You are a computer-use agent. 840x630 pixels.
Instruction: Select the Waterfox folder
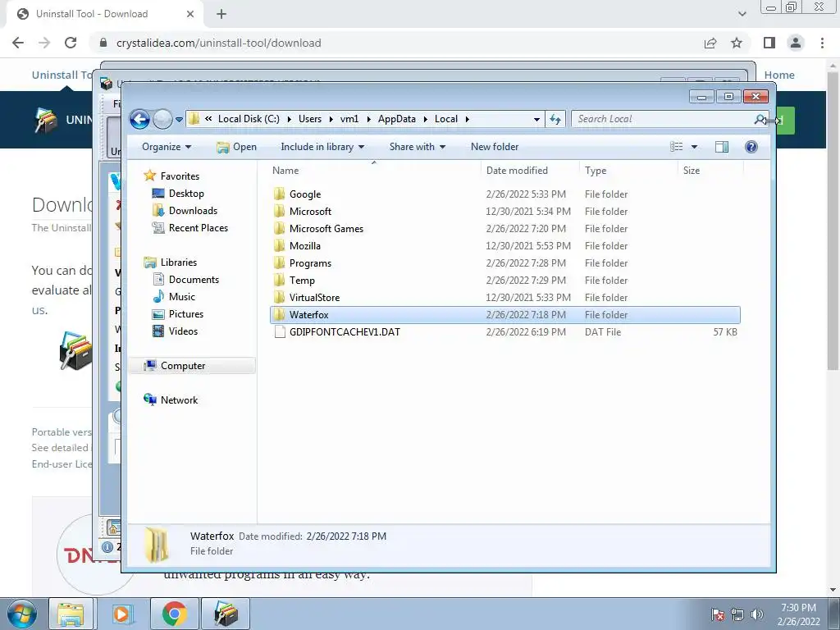tap(505, 314)
